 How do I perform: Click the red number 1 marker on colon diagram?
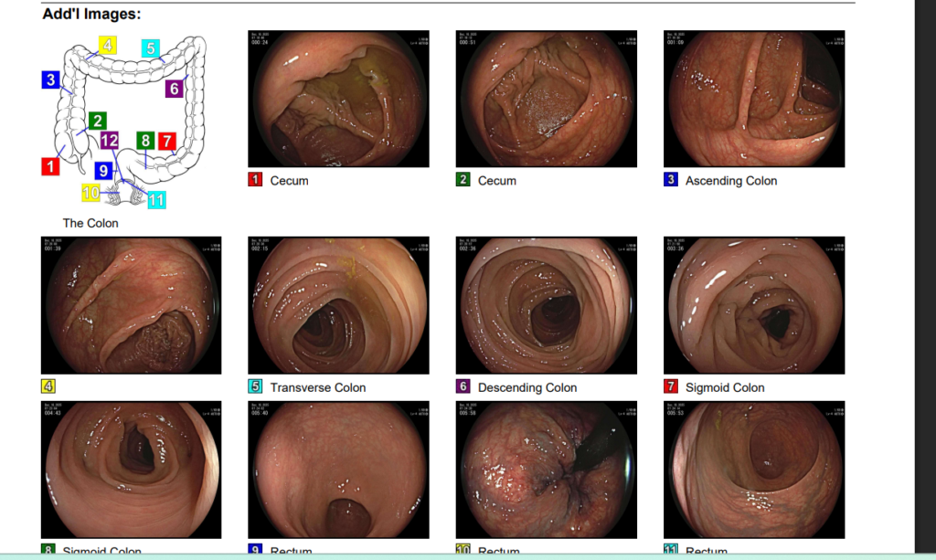point(50,166)
